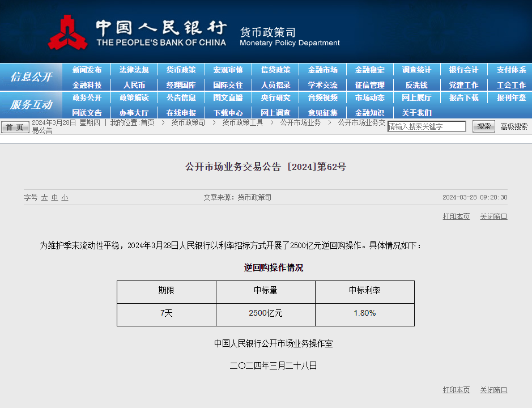Image resolution: width=532 pixels, height=408 pixels.
Task: Click the top 打印本页 print link
Action: click(x=456, y=216)
